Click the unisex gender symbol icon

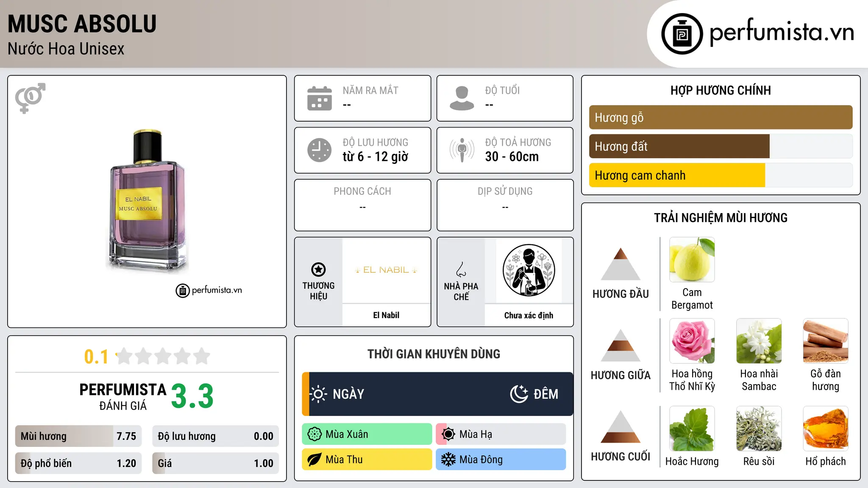[30, 98]
